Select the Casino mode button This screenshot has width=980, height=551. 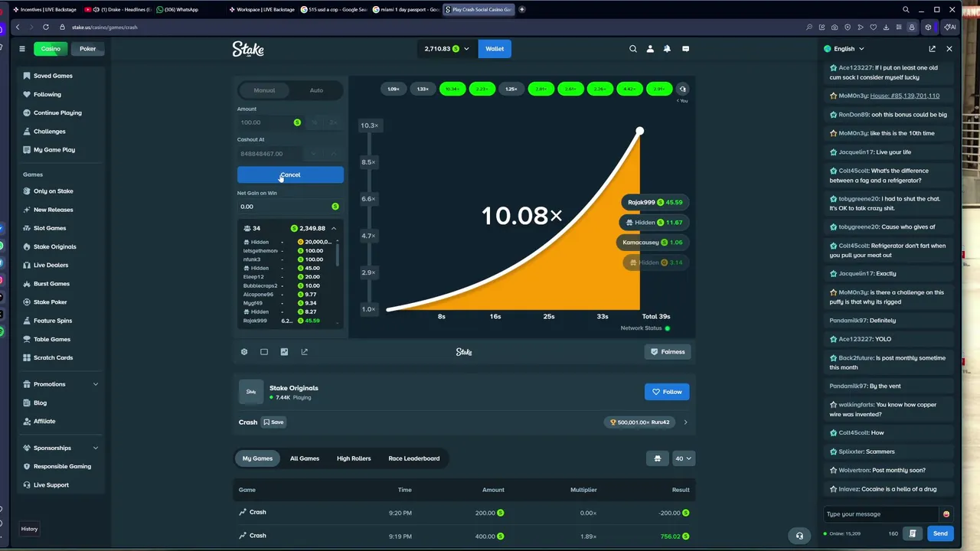(51, 49)
